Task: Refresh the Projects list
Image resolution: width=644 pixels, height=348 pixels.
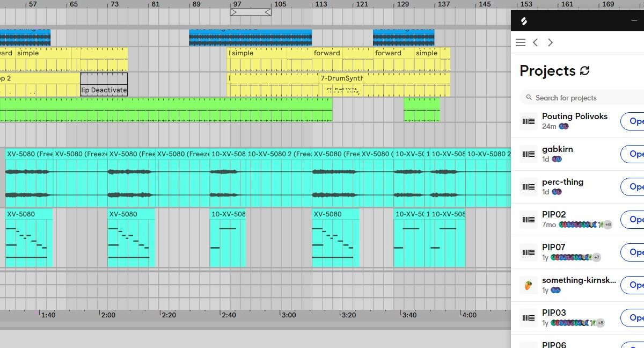Action: click(585, 71)
